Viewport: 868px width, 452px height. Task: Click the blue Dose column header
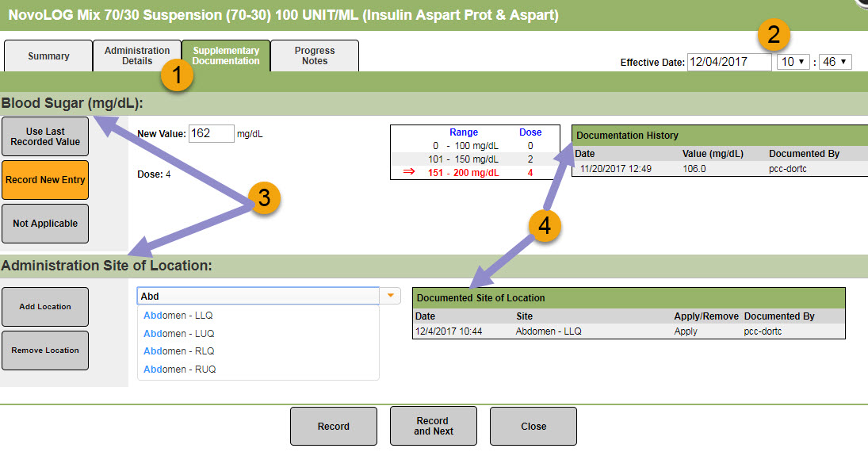(530, 132)
